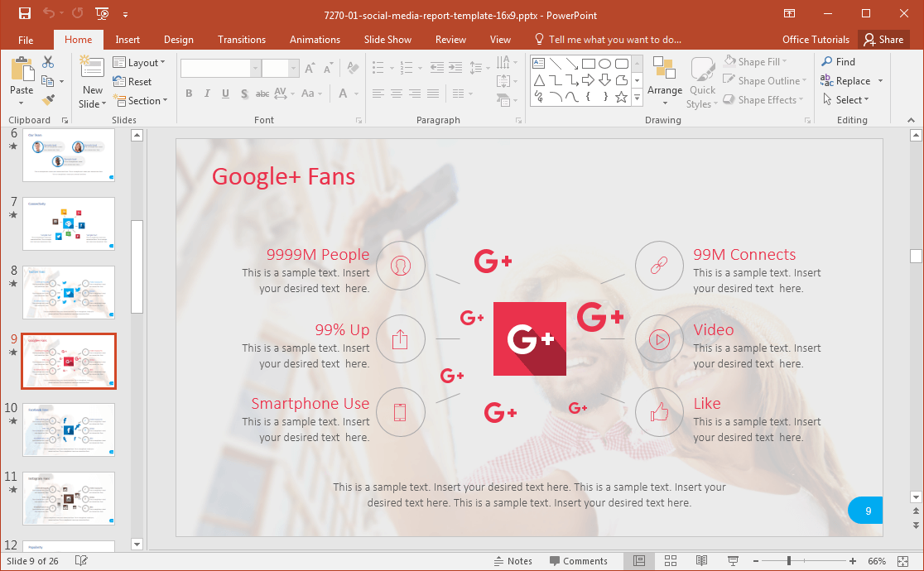Open the Transitions tab
924x571 pixels.
(x=241, y=40)
